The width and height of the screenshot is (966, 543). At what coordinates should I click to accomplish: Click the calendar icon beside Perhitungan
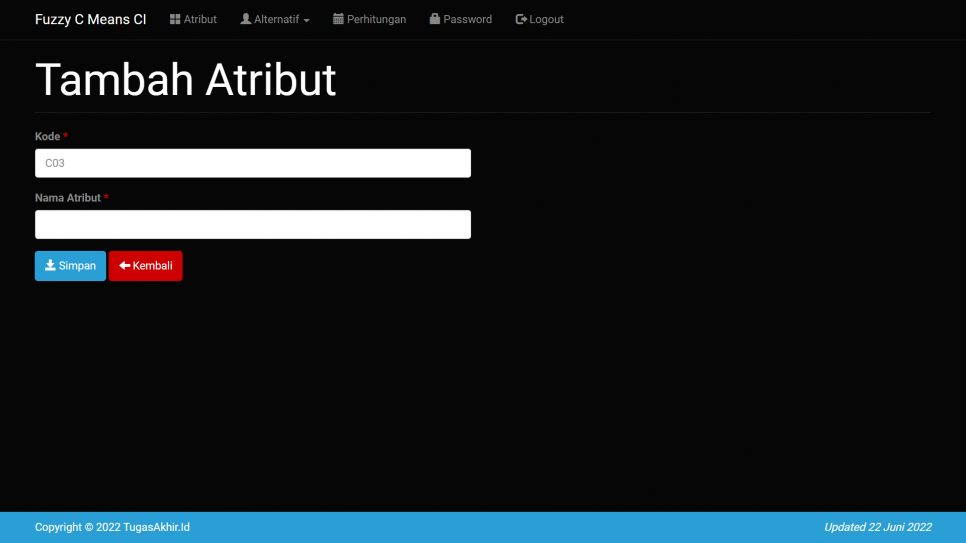338,19
